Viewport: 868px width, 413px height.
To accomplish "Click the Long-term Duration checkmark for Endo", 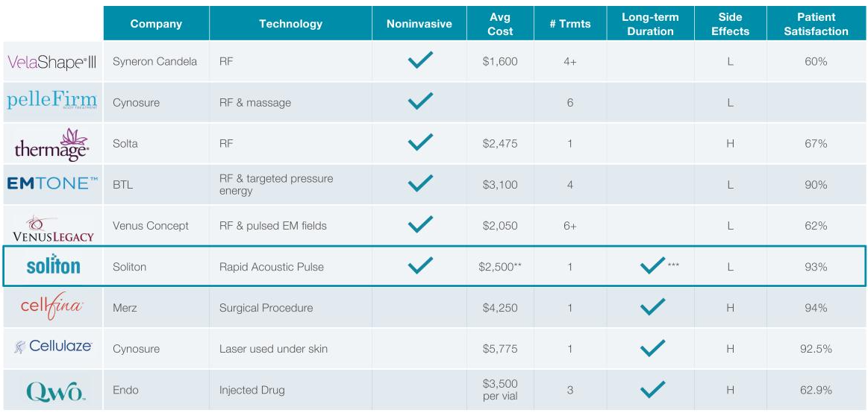I will click(x=652, y=389).
